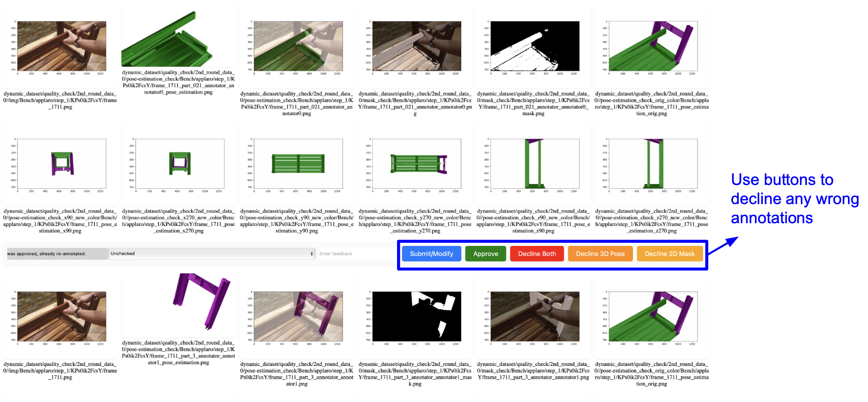The image size is (868, 402).
Task: Open the part_3 black-and-white mask image
Action: point(416,317)
